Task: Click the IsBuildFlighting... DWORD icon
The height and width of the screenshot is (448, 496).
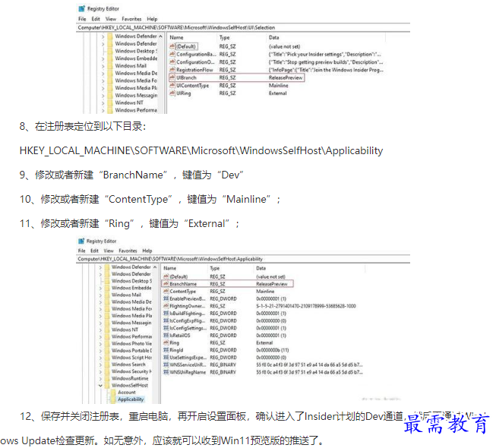Action: [166, 314]
